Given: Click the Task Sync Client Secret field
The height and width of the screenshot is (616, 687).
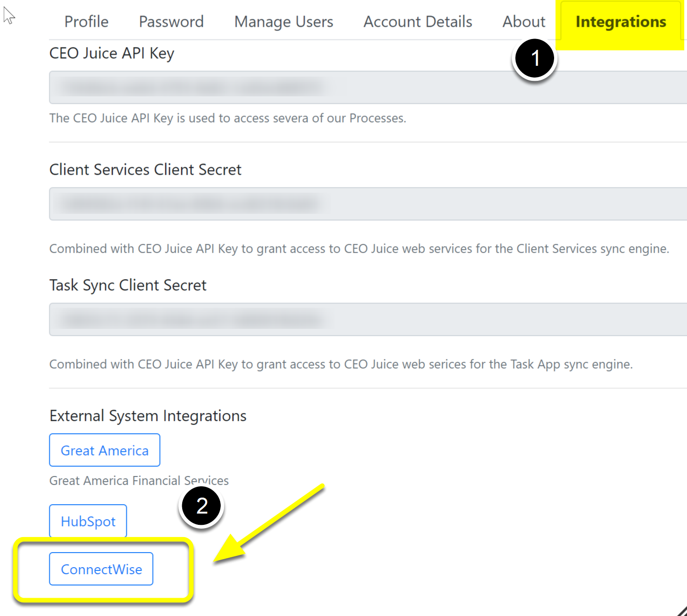Looking at the screenshot, I should point(368,320).
